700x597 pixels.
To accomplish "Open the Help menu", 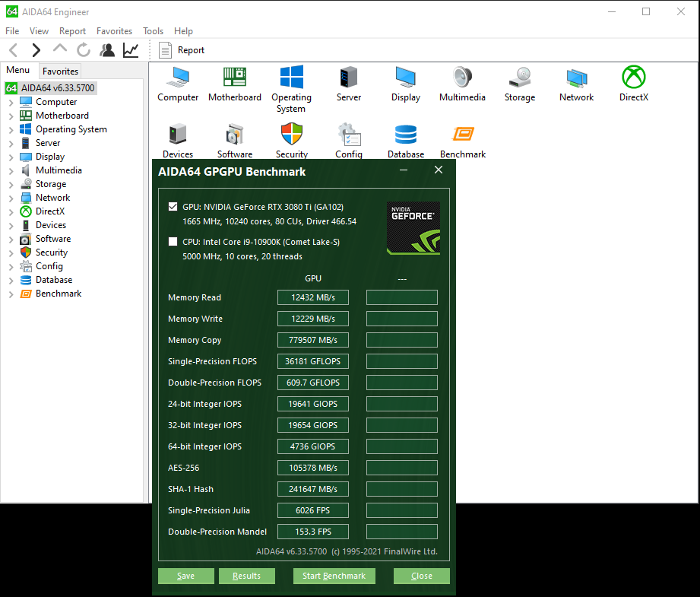I will [x=183, y=31].
